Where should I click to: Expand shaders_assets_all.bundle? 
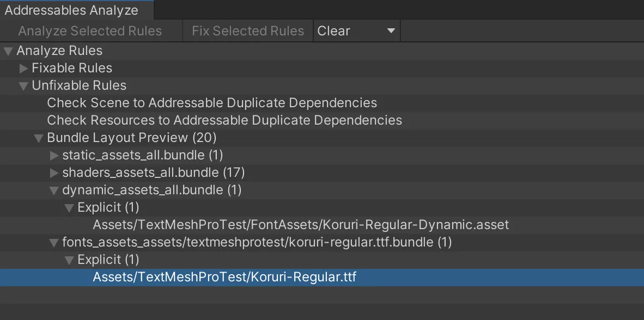(x=54, y=173)
